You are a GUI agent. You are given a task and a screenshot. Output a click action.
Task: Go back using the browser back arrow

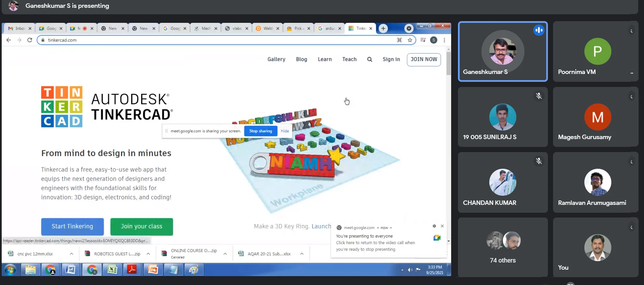click(9, 40)
